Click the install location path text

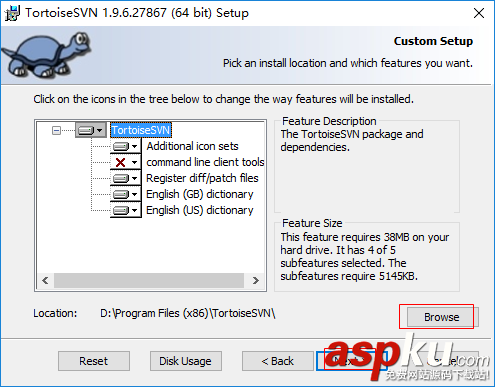188,314
